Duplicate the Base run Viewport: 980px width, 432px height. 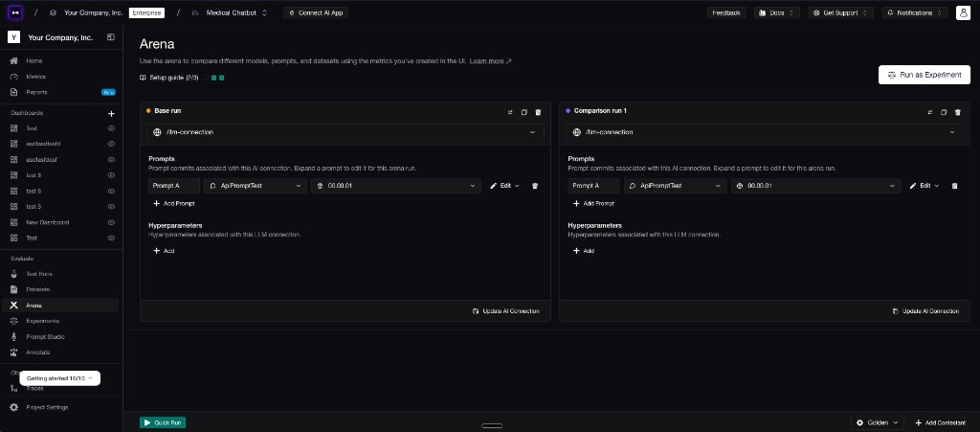pos(524,112)
